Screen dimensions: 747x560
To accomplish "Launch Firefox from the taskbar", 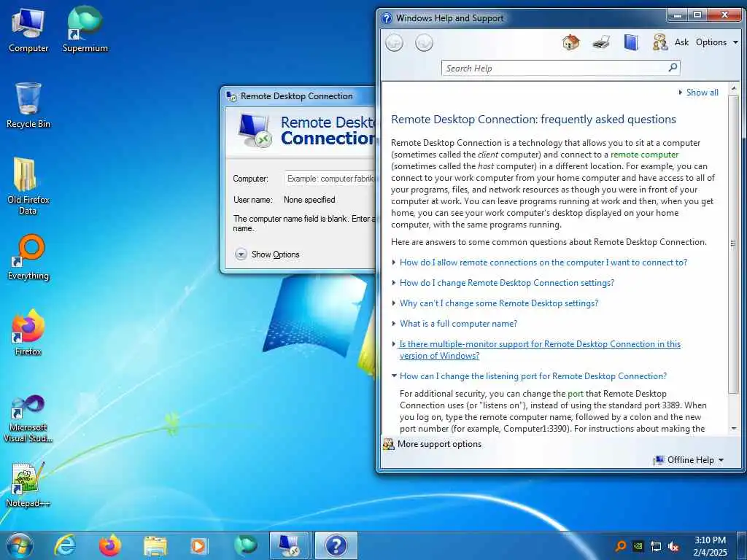I will click(110, 545).
